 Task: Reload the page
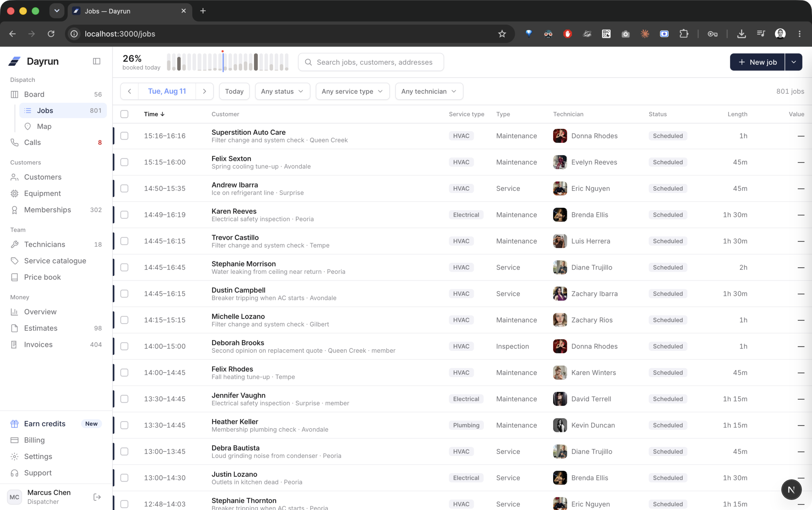pyautogui.click(x=51, y=34)
